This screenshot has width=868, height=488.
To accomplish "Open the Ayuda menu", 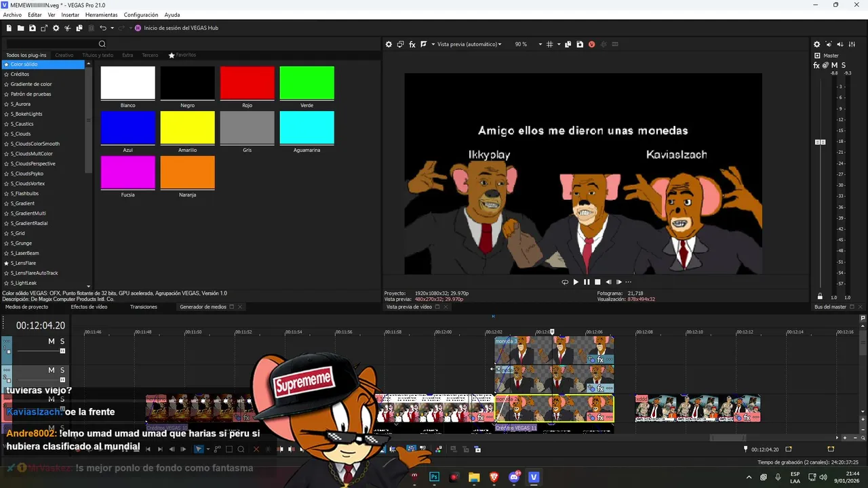I will pos(172,15).
